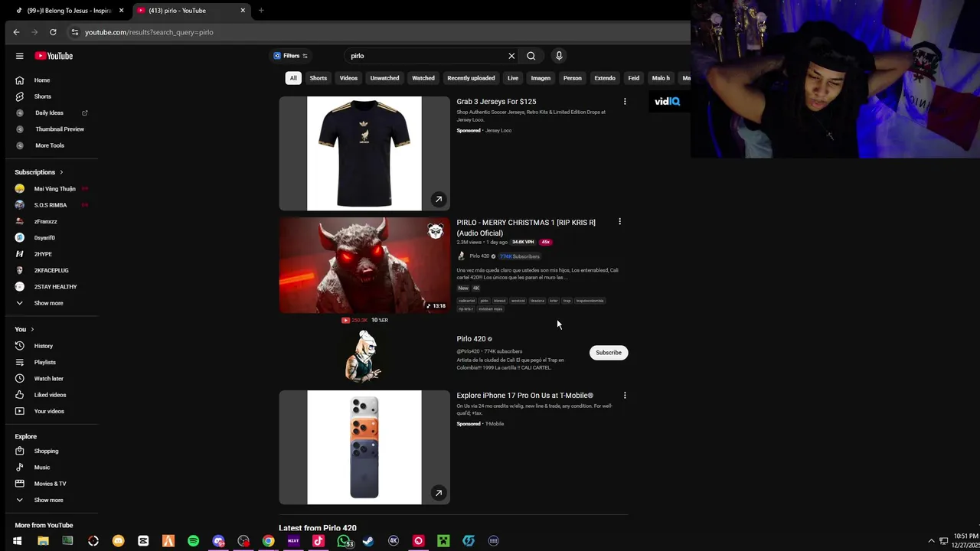Open S.O.S RIMBA subscription channel
This screenshot has width=980, height=551.
tap(52, 205)
